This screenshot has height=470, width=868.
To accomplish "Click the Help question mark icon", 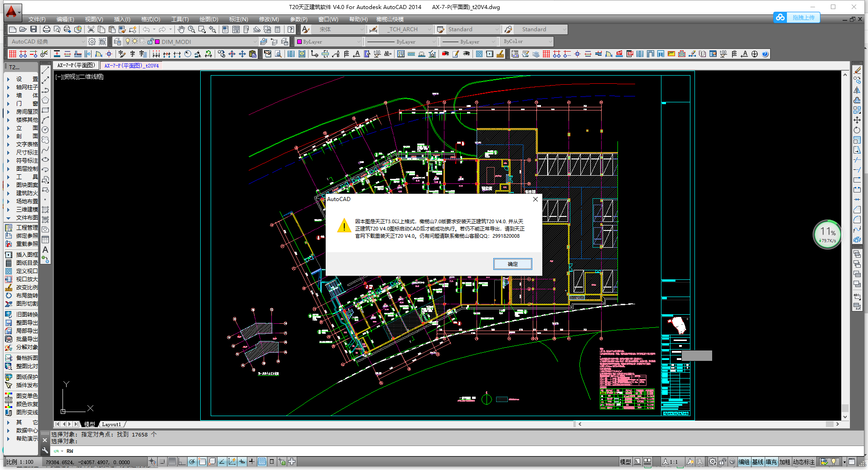I will pyautogui.click(x=291, y=29).
